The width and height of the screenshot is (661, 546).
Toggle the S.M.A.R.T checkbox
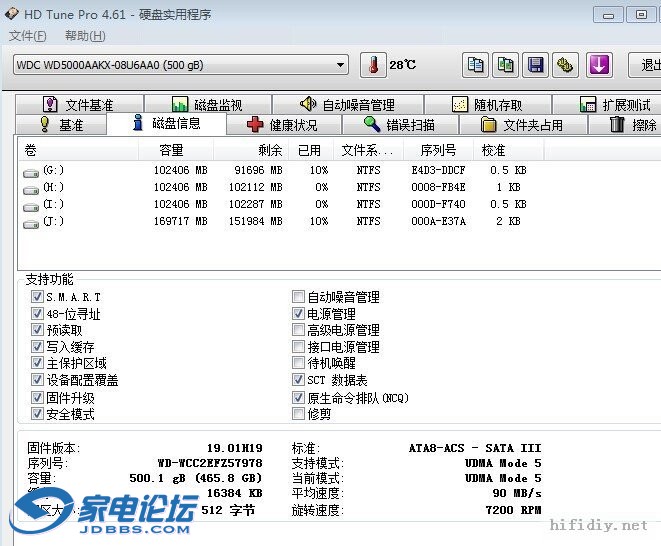[x=37, y=296]
